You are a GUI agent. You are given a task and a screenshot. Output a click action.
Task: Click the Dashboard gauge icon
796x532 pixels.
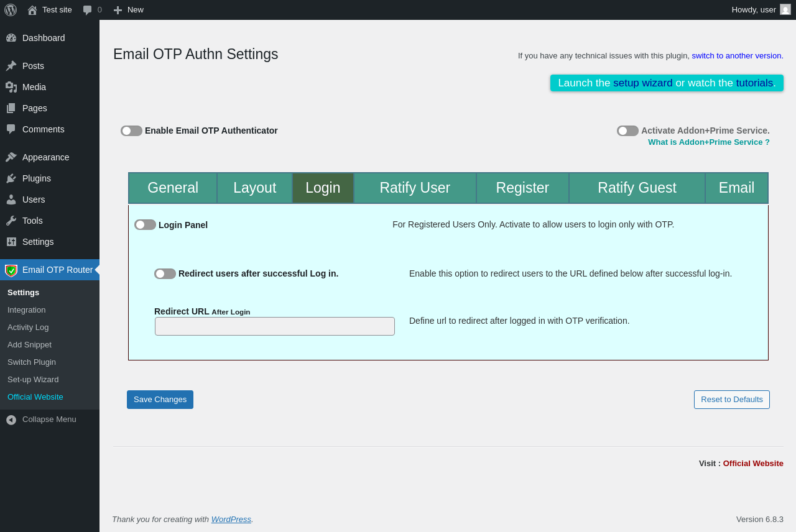tap(11, 38)
